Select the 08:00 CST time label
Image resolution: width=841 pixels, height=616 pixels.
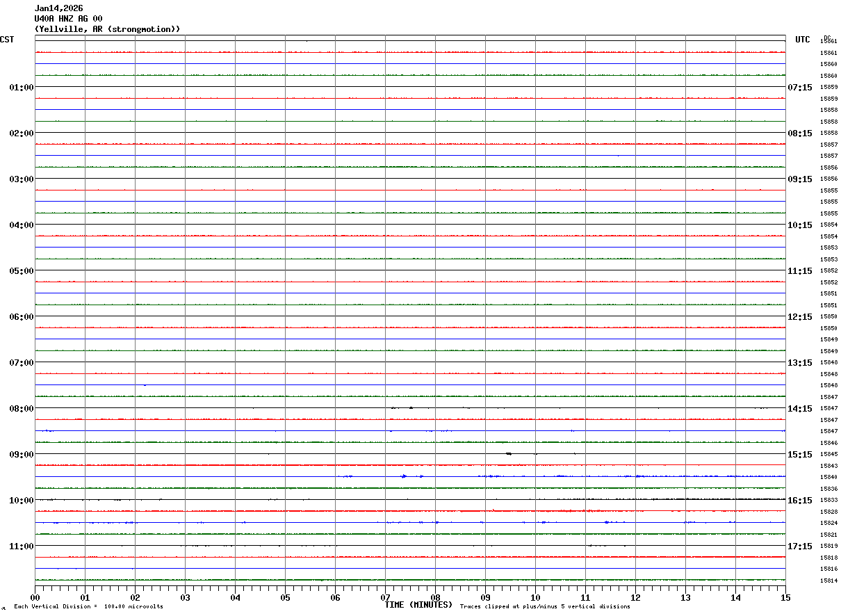coord(22,408)
